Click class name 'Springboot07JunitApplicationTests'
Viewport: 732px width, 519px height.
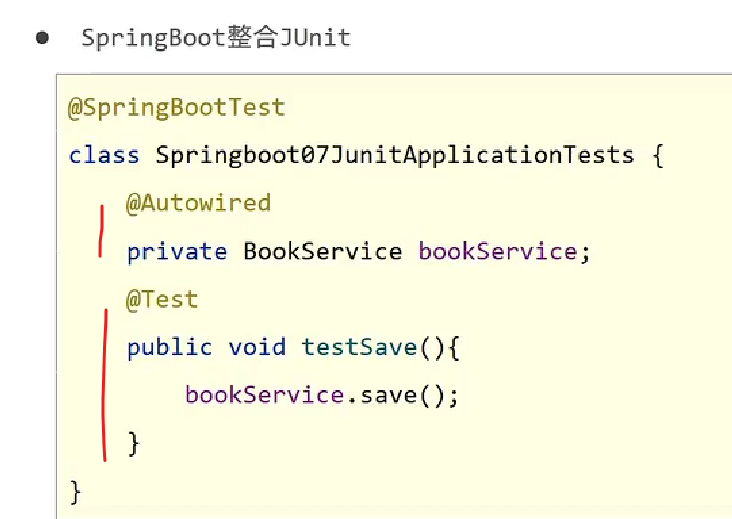click(x=394, y=155)
